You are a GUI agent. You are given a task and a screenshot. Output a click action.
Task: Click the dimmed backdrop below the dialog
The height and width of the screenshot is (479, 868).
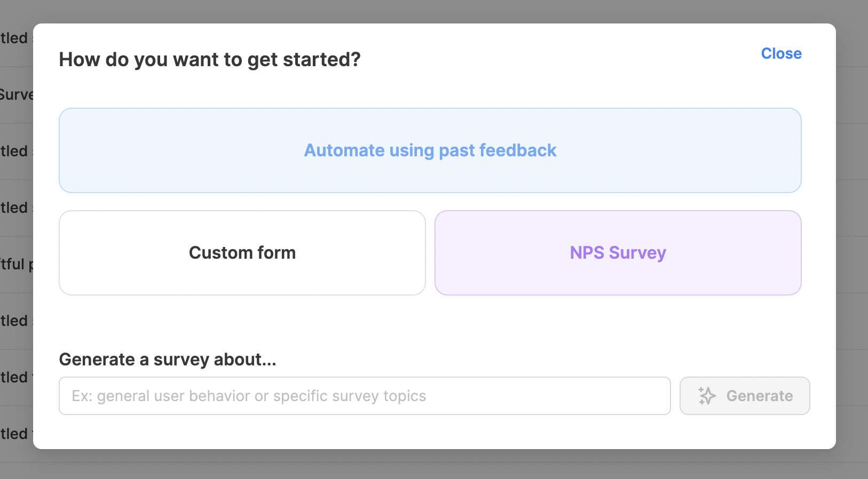[x=434, y=465]
